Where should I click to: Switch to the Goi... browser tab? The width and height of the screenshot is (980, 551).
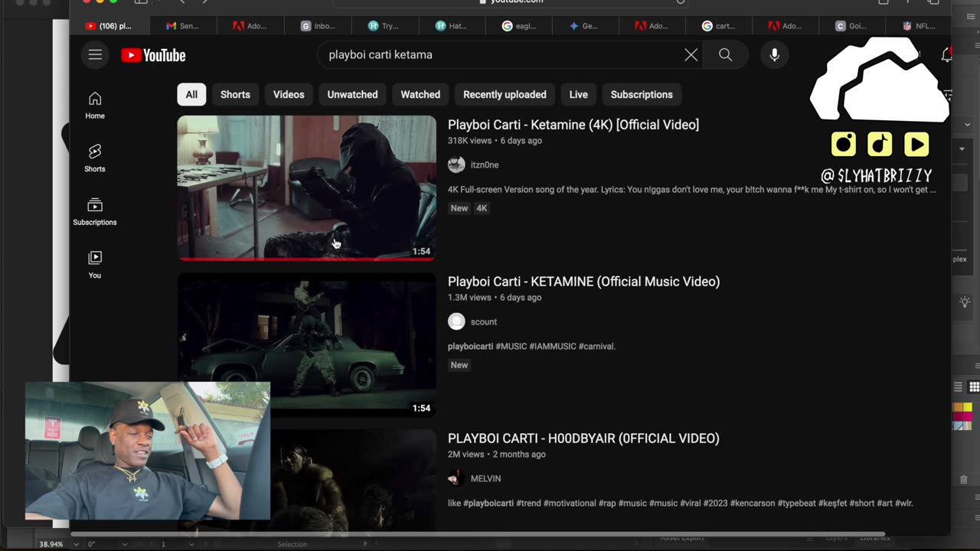click(x=851, y=26)
